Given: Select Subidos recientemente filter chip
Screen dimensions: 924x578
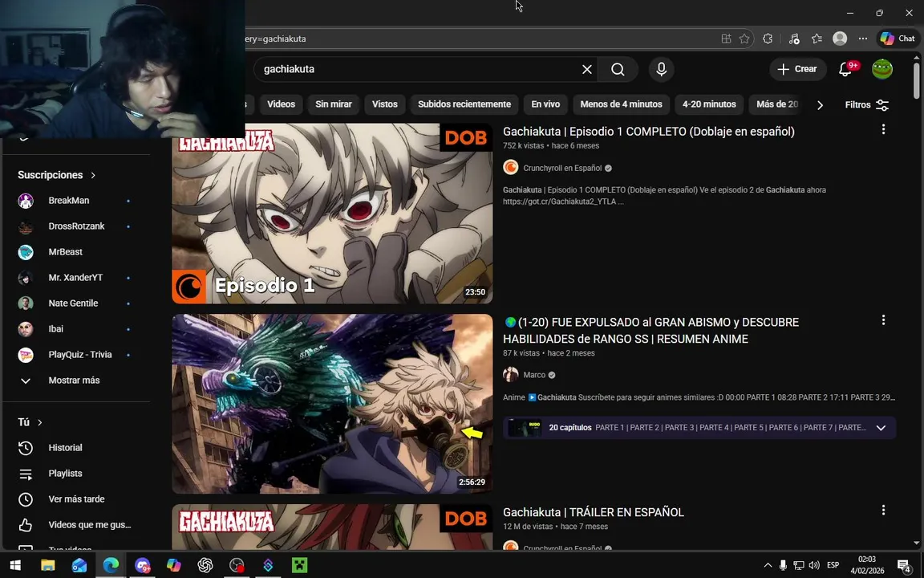Looking at the screenshot, I should [x=464, y=104].
